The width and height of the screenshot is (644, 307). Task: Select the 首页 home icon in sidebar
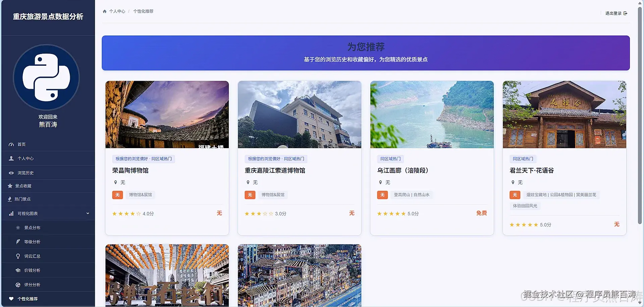11,144
